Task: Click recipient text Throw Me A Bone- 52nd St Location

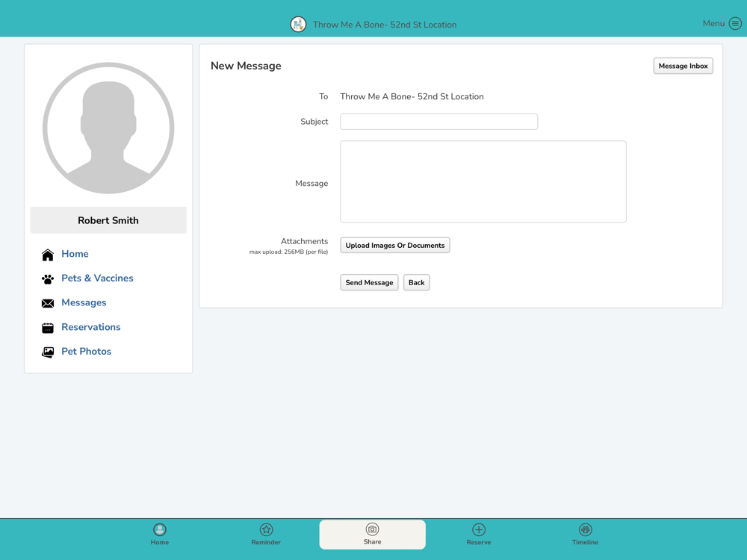Action: click(x=412, y=96)
